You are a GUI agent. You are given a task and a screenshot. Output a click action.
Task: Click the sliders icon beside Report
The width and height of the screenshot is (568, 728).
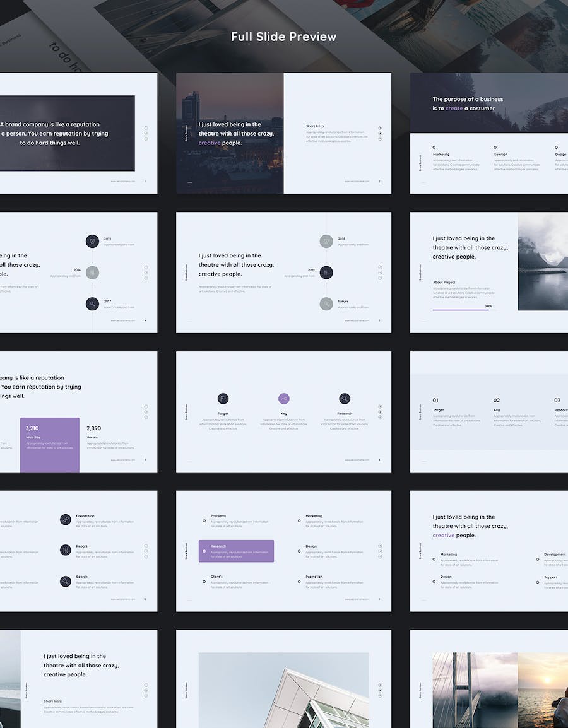point(66,550)
